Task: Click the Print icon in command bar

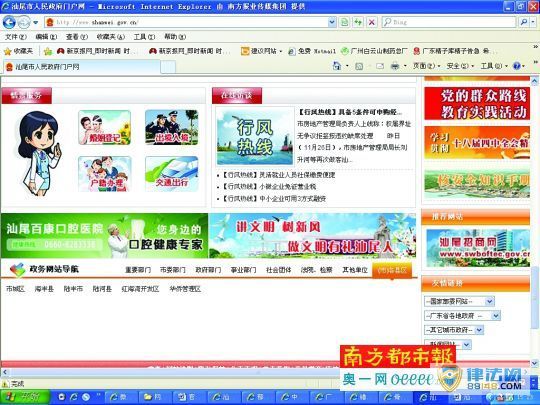Action: pos(395,66)
